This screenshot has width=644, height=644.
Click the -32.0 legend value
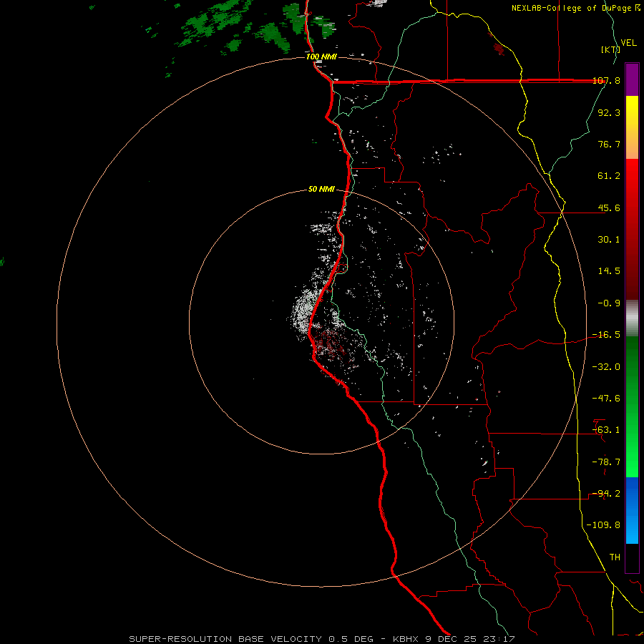(x=606, y=367)
